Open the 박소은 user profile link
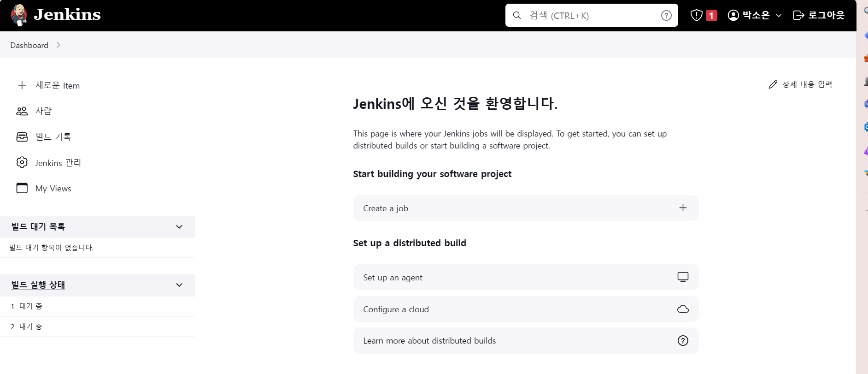Screen dimensions: 868x374 click(x=756, y=15)
